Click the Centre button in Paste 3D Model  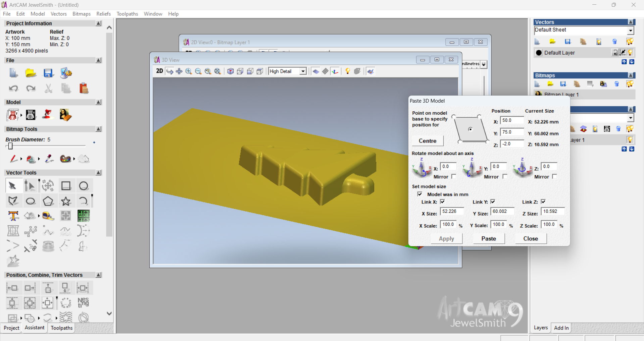coord(428,141)
